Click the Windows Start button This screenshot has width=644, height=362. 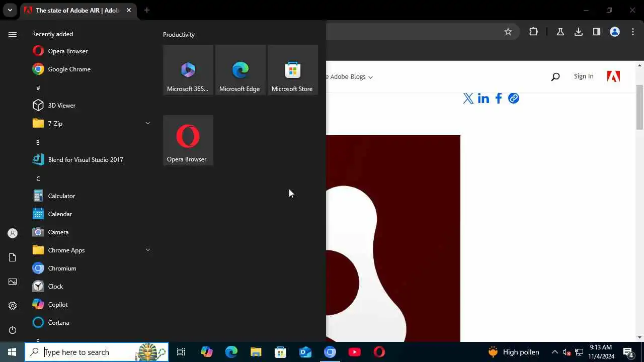12,352
